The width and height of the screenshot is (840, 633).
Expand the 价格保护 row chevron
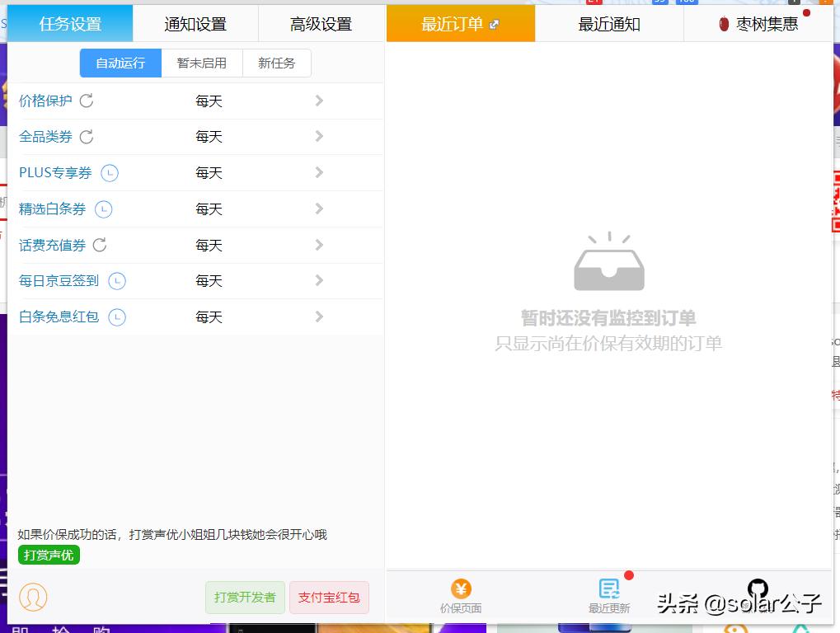(319, 101)
